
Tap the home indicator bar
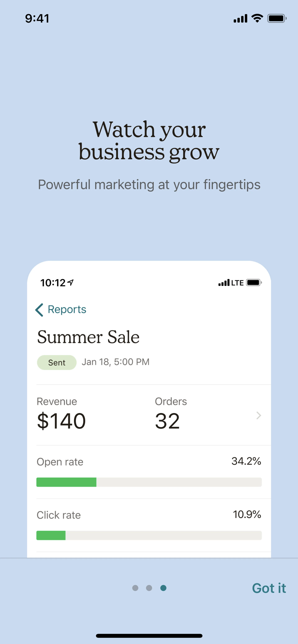coord(149,636)
